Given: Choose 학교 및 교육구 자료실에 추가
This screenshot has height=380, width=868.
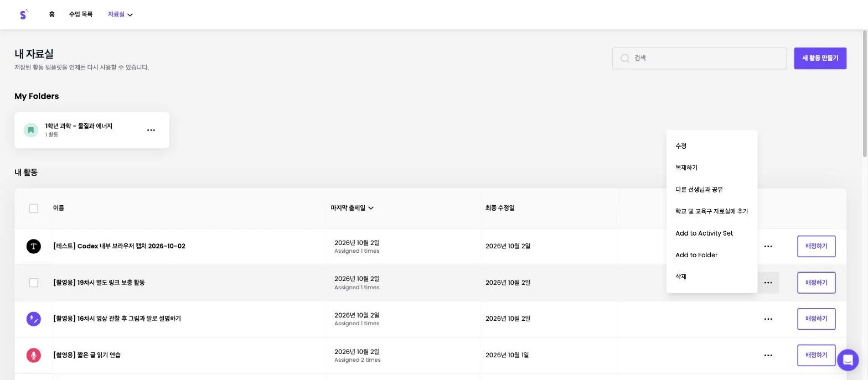Looking at the screenshot, I should click(712, 211).
